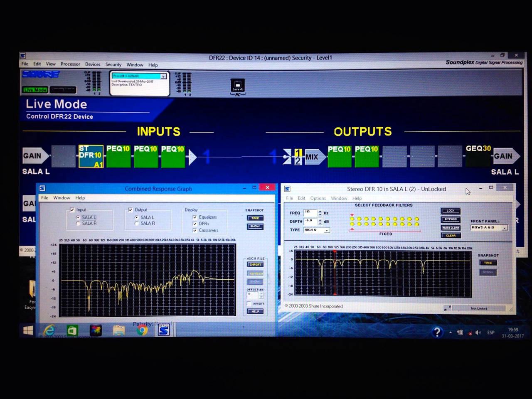Click the Live Mode button
The width and height of the screenshot is (532, 399).
35,90
